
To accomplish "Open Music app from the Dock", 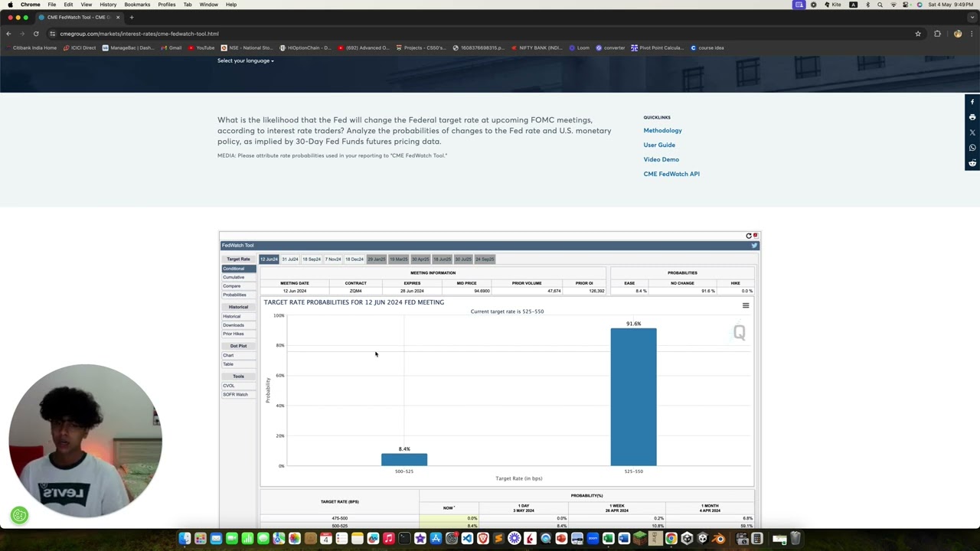I will [x=388, y=539].
